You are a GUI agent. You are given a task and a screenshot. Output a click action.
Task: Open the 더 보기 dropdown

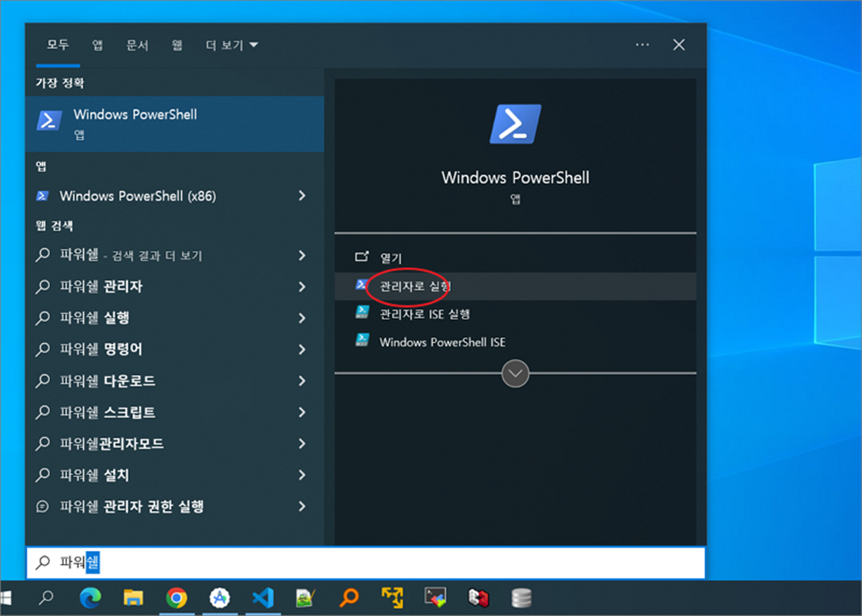231,45
